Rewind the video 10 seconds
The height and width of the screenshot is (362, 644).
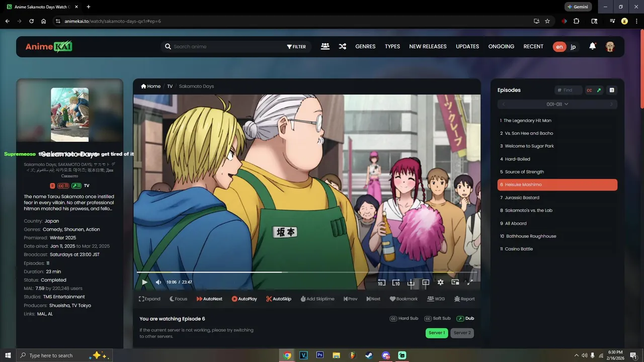pyautogui.click(x=381, y=283)
